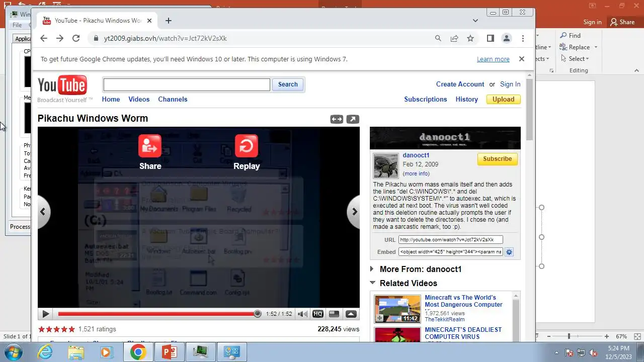Select the video URL field
The width and height of the screenshot is (644, 362).
point(450,240)
